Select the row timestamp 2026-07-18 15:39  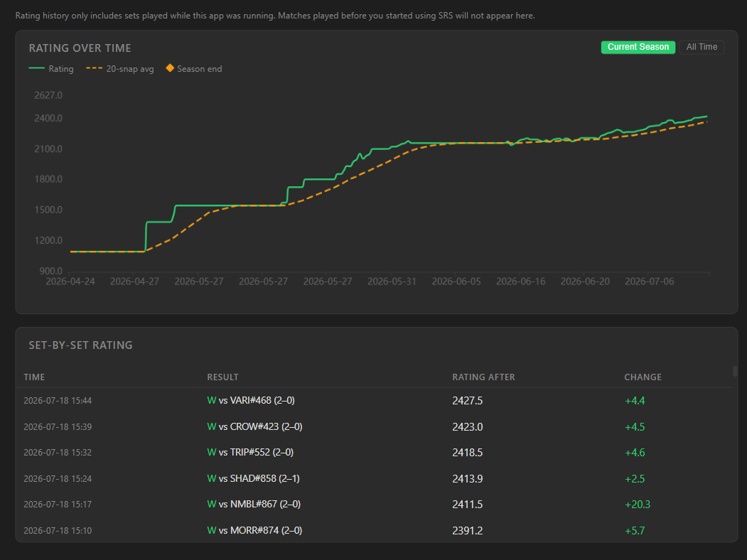pos(58,427)
